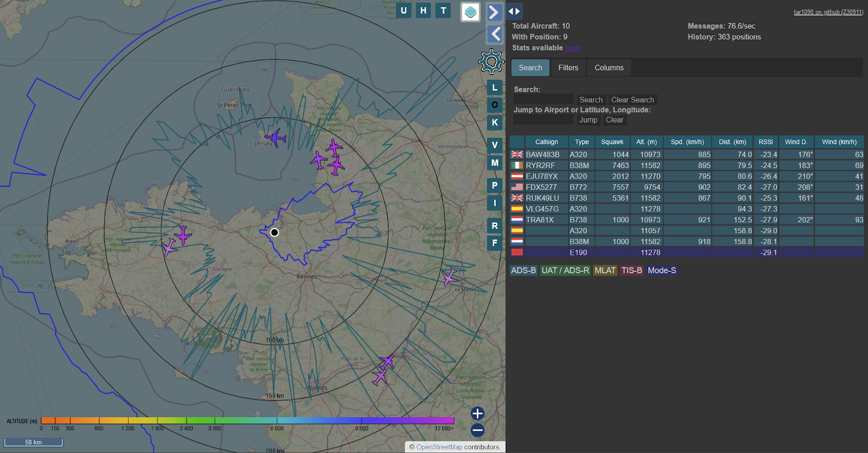Open the settings gear on map
The image size is (868, 453).
(491, 62)
